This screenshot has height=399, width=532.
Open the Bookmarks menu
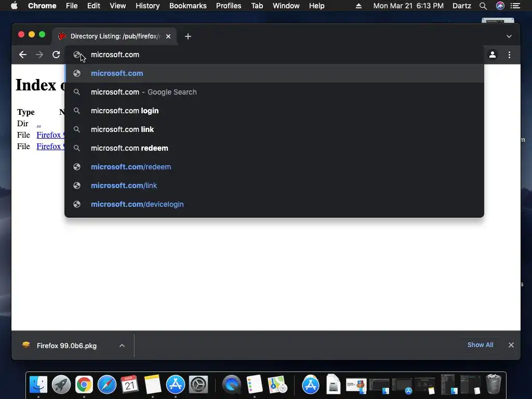pos(188,6)
